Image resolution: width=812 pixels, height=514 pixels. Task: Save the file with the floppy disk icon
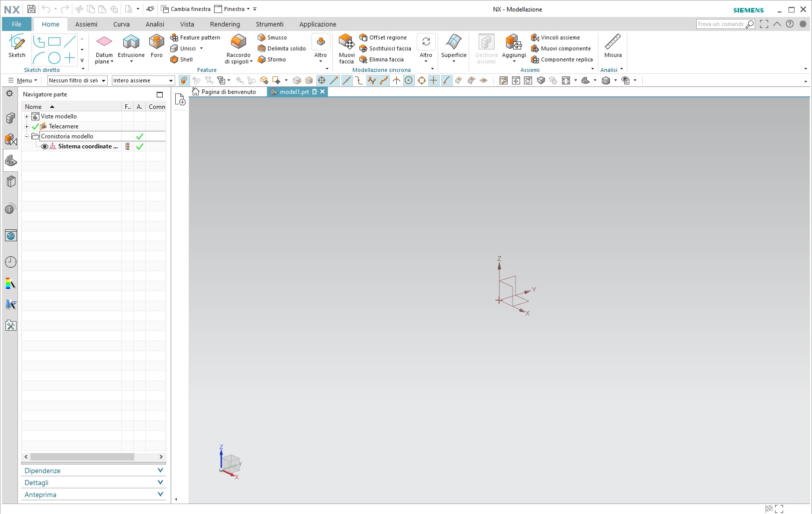click(x=31, y=9)
